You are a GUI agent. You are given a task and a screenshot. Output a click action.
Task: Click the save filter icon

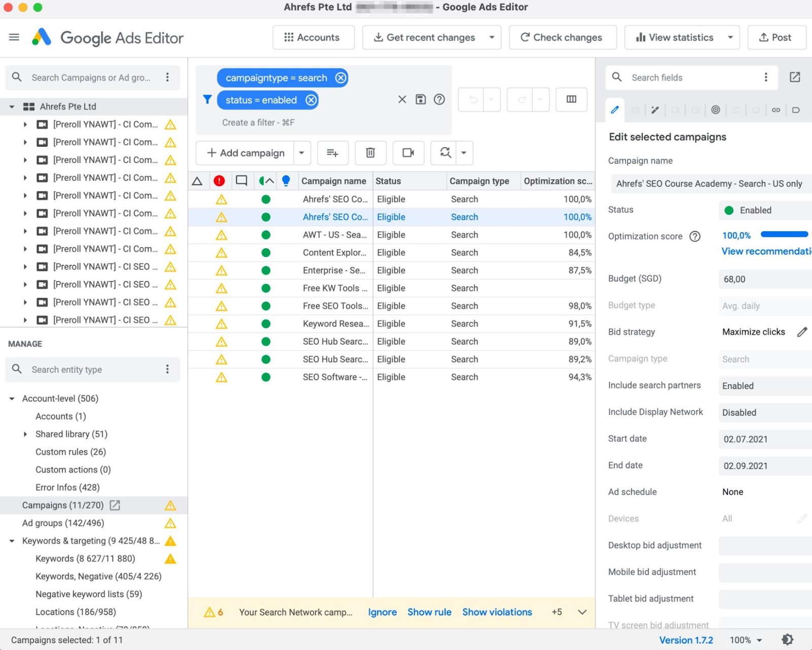click(x=421, y=99)
